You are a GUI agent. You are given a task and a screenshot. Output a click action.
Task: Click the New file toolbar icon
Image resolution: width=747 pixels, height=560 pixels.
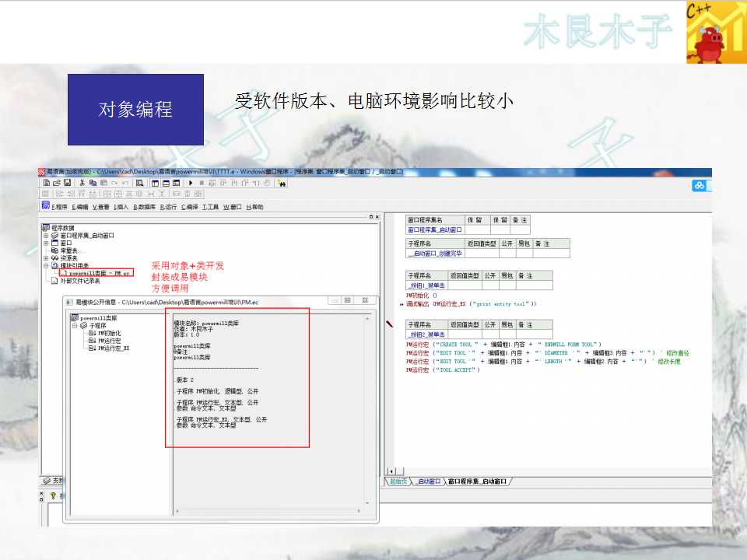click(x=46, y=183)
